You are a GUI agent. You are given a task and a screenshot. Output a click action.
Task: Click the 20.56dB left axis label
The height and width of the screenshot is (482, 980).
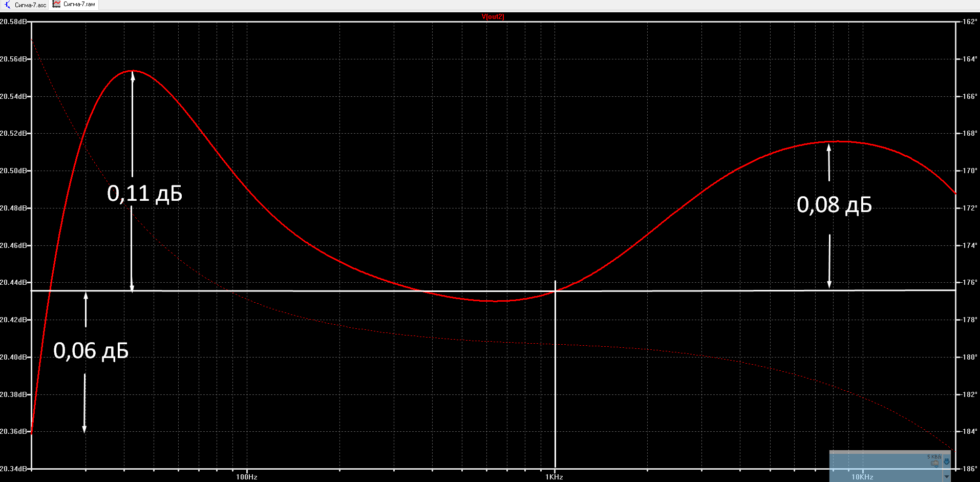pos(13,59)
